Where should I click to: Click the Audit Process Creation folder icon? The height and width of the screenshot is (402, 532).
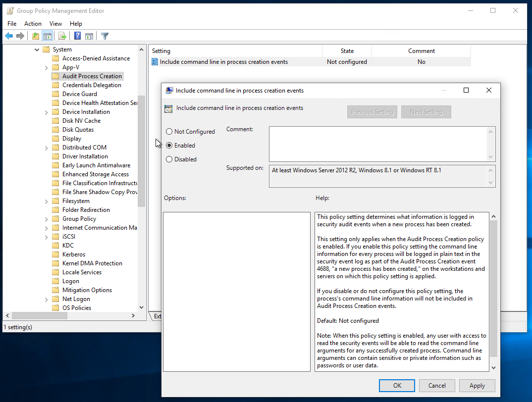click(55, 76)
